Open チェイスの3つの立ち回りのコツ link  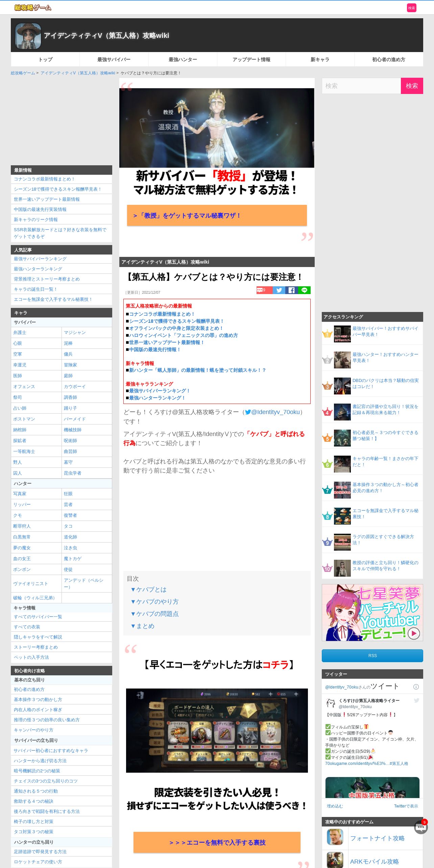point(46,781)
